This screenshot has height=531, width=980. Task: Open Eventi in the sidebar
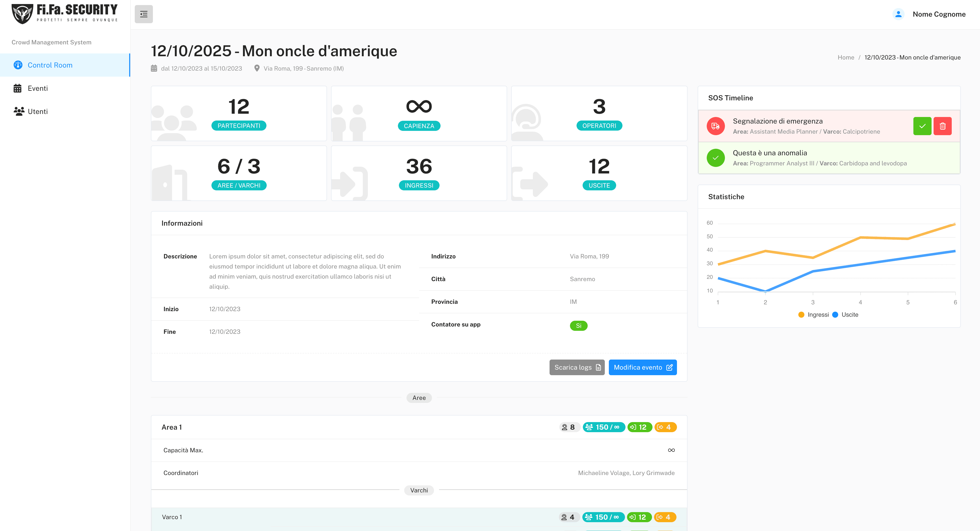tap(38, 88)
